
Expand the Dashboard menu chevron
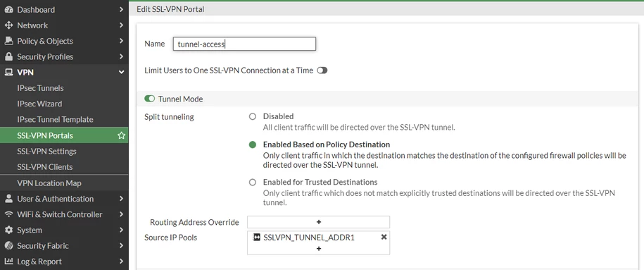tap(121, 9)
